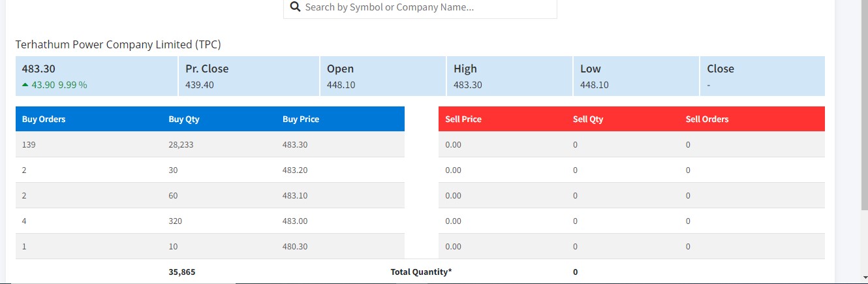Image resolution: width=868 pixels, height=284 pixels.
Task: Click the Buy Qty column header
Action: [184, 119]
